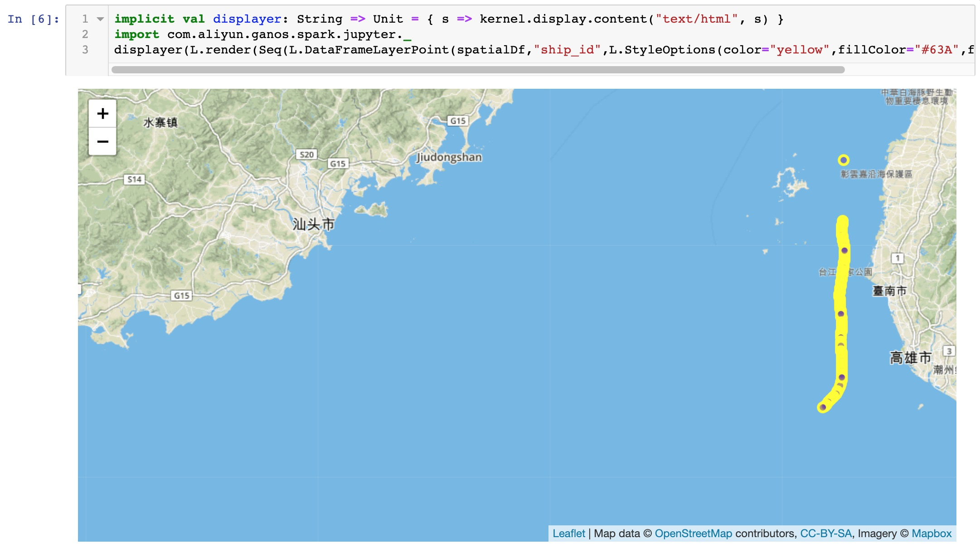Screen dimensions: 980x548
Task: Open the OpenStreetMap link
Action: pyautogui.click(x=693, y=534)
